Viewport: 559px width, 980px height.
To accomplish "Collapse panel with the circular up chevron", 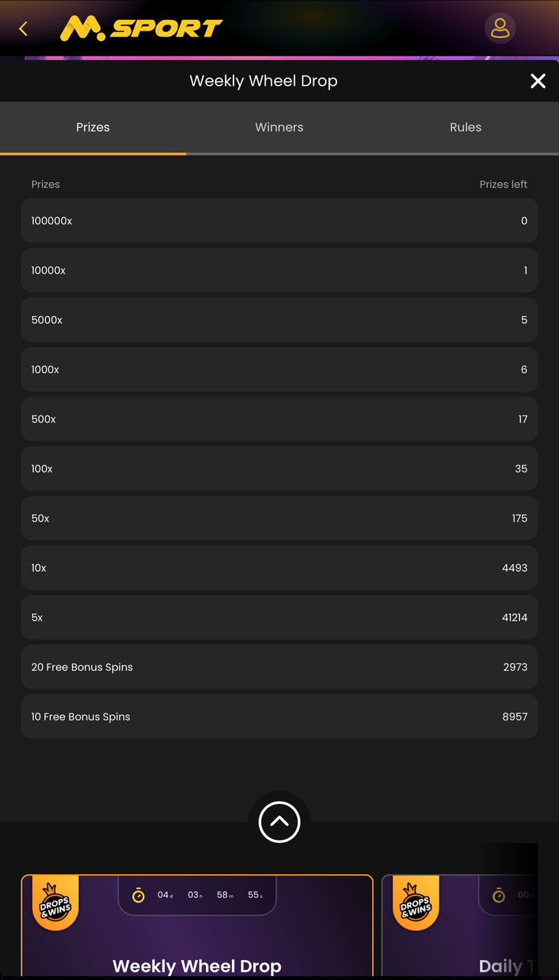I will 279,822.
